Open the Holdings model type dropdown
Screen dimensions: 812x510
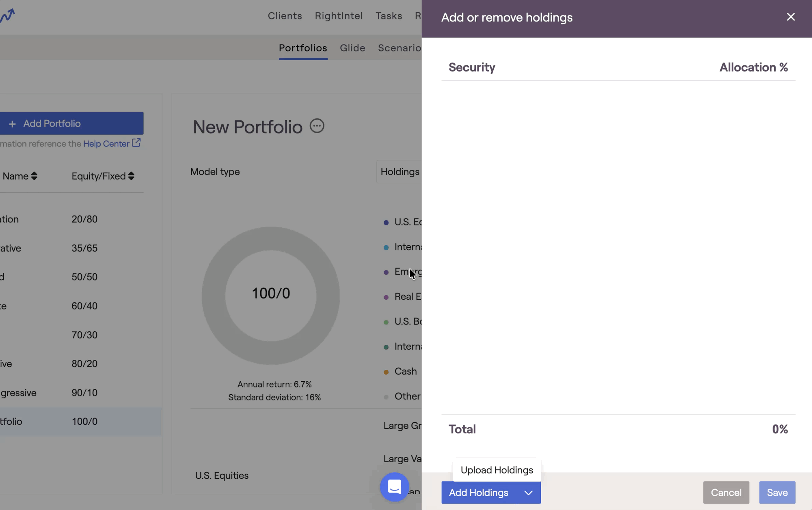(400, 172)
